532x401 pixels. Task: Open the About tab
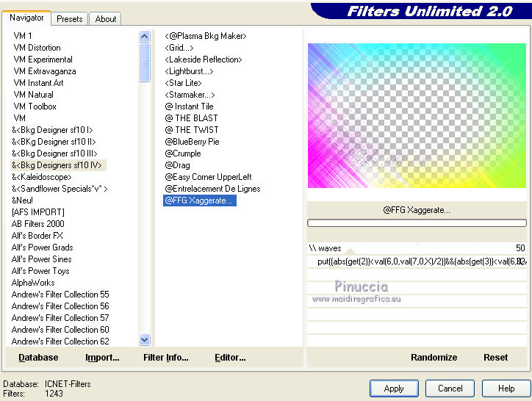point(106,19)
